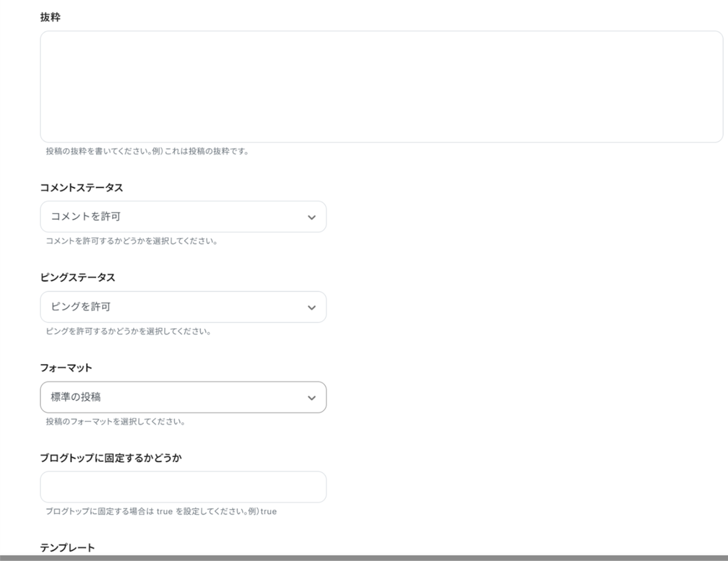Focus the ブログトップに固定するかどうか input field
This screenshot has height=561, width=728.
coord(183,487)
